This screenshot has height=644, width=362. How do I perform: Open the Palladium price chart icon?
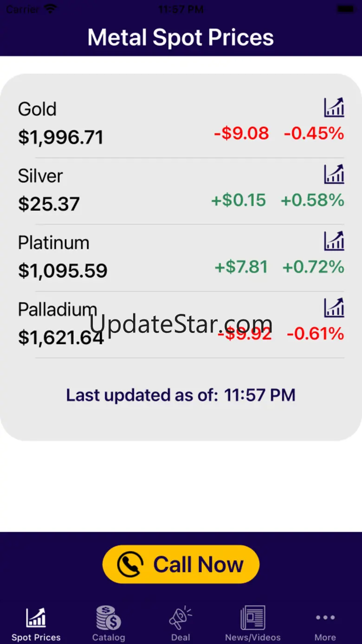click(x=334, y=308)
